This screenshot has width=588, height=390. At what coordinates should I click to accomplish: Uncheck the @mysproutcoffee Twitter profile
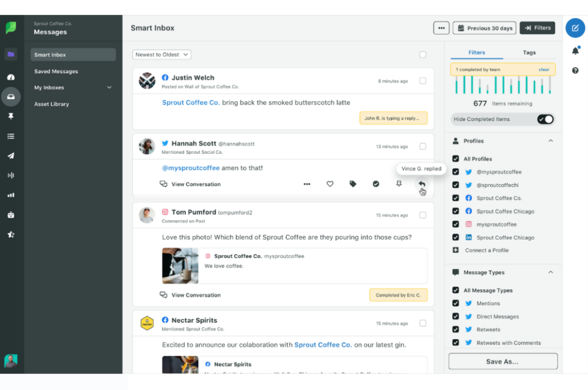point(455,172)
